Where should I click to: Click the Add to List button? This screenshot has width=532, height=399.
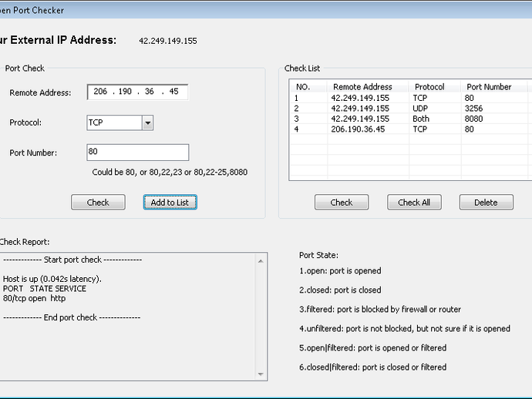170,203
